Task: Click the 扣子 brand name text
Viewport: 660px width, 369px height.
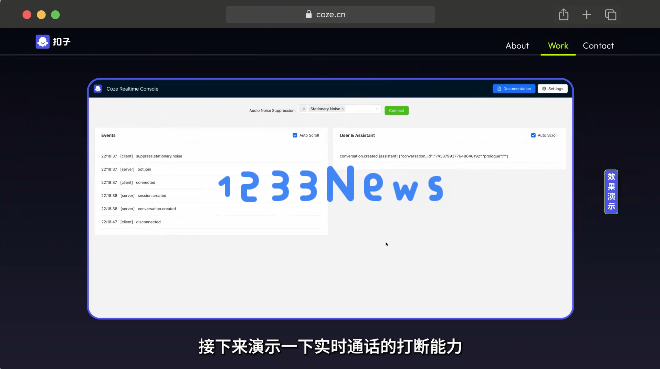Action: click(x=61, y=42)
